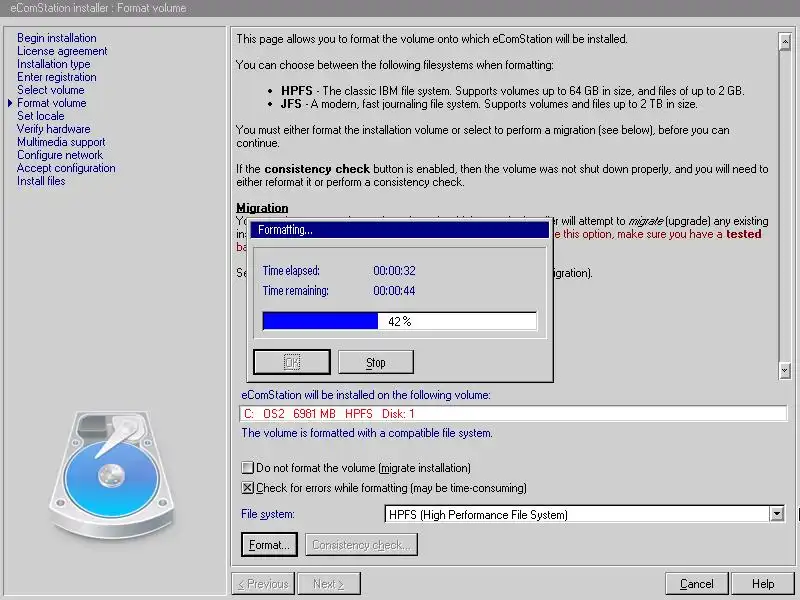Screen dimensions: 800x600
Task: Open the File system dropdown arrow
Action: pos(777,514)
